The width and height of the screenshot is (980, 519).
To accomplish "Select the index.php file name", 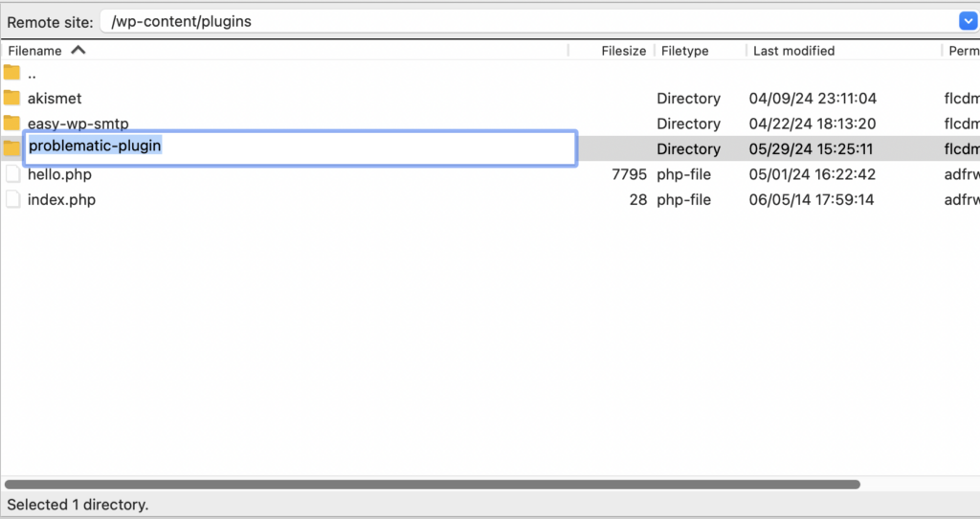I will pyautogui.click(x=61, y=200).
